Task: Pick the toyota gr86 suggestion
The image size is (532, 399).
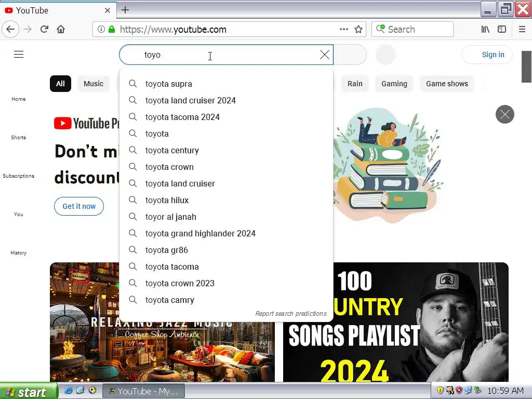Action: point(226,250)
